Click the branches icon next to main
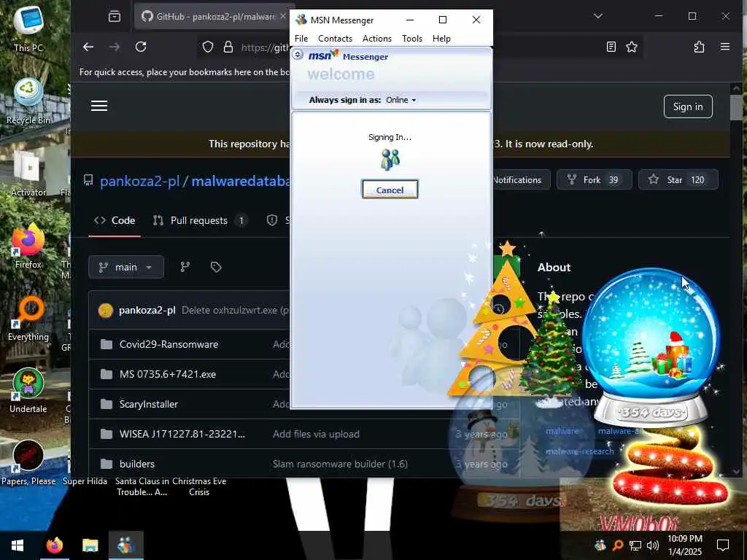Viewport: 747px width, 560px height. tap(185, 267)
